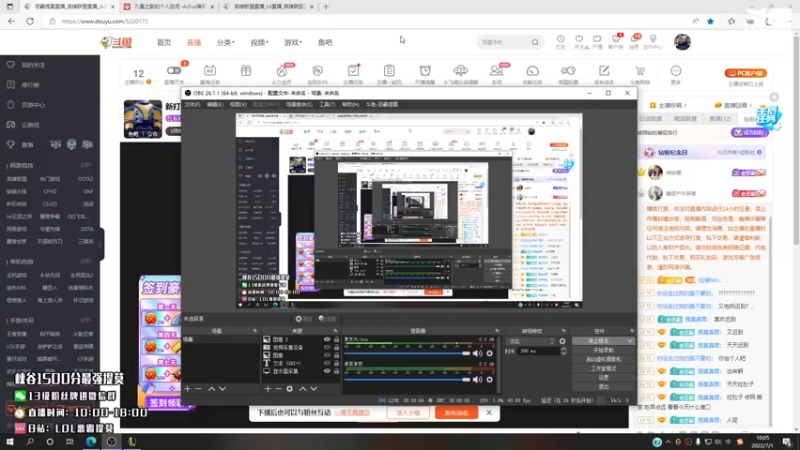Open 火力全开 flame icon
The height and width of the screenshot is (450, 800).
(x=282, y=70)
